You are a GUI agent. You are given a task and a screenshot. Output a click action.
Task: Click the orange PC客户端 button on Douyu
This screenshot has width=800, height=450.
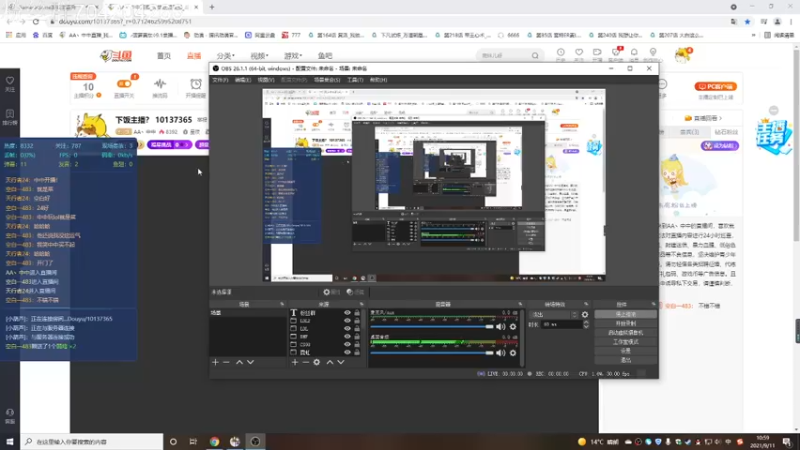click(716, 86)
